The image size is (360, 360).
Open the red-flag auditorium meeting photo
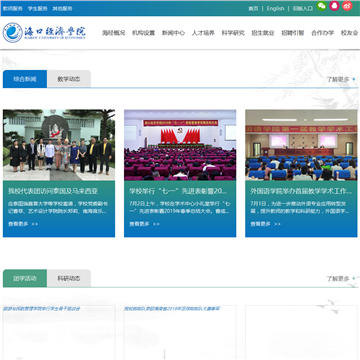pyautogui.click(x=180, y=145)
